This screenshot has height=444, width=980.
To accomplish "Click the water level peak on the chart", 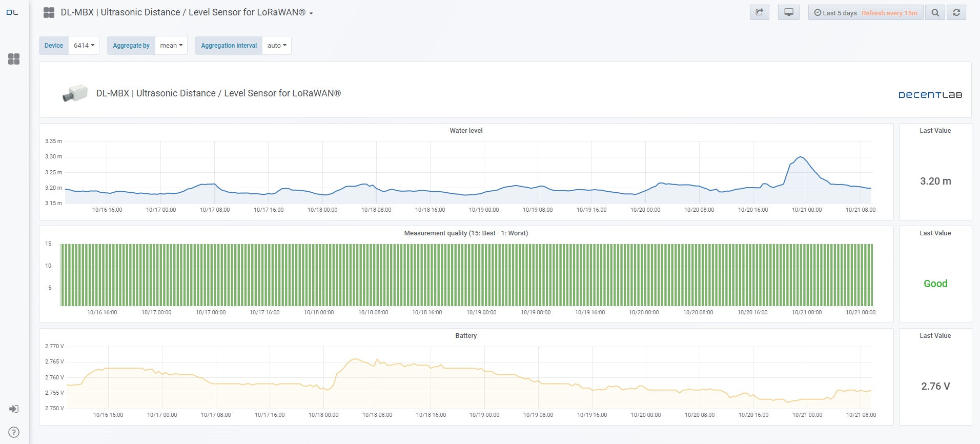I will 800,157.
